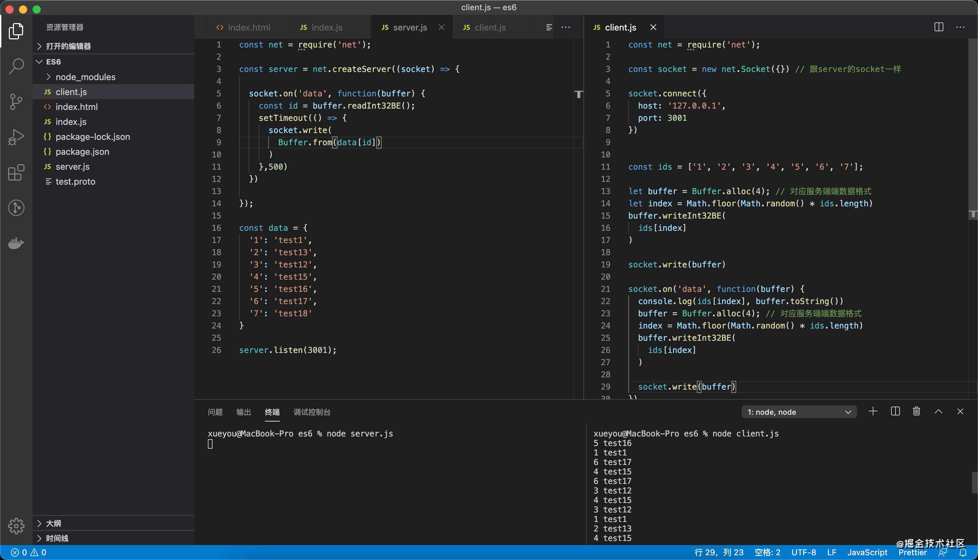Expand the 大纲 outline section
Screen dimensions: 978x560
(x=113, y=523)
